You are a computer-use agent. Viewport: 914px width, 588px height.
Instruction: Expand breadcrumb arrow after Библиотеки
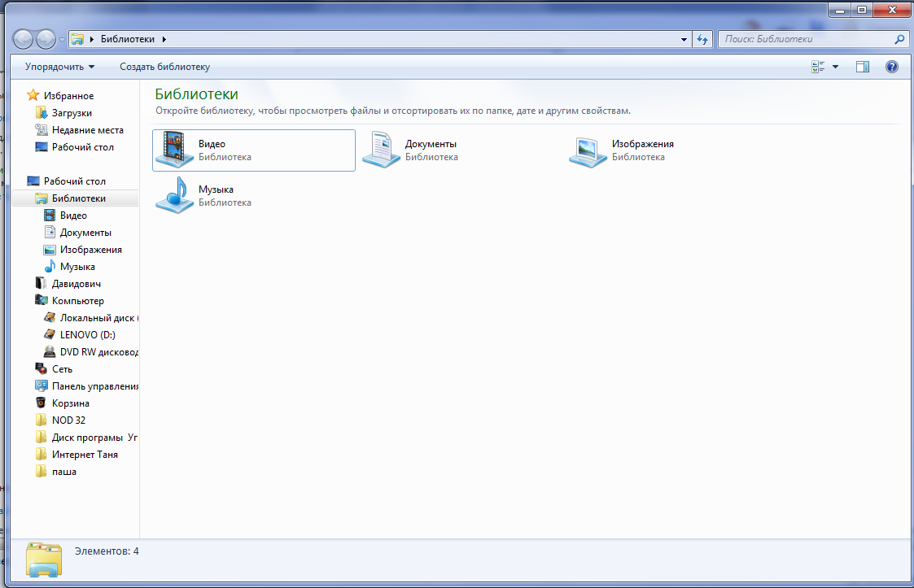[x=164, y=40]
